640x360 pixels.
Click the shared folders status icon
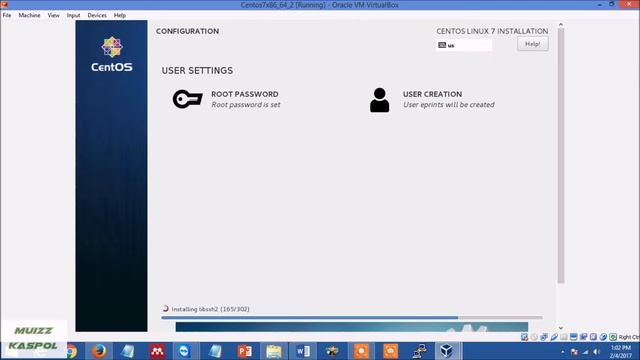[x=564, y=337]
